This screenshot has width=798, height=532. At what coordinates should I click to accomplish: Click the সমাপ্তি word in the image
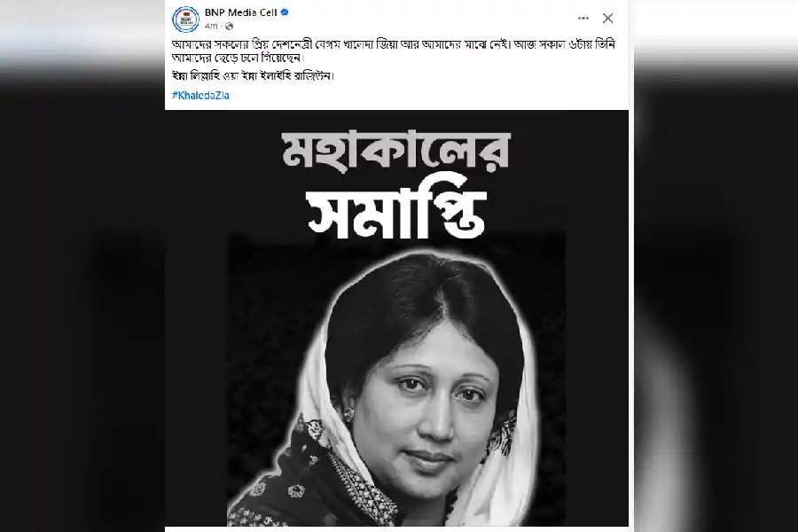pos(396,211)
